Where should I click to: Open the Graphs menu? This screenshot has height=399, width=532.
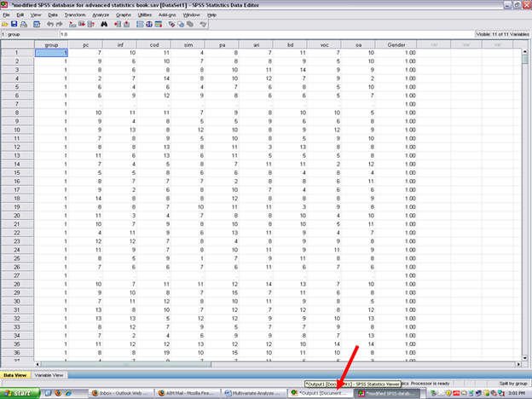pyautogui.click(x=124, y=14)
